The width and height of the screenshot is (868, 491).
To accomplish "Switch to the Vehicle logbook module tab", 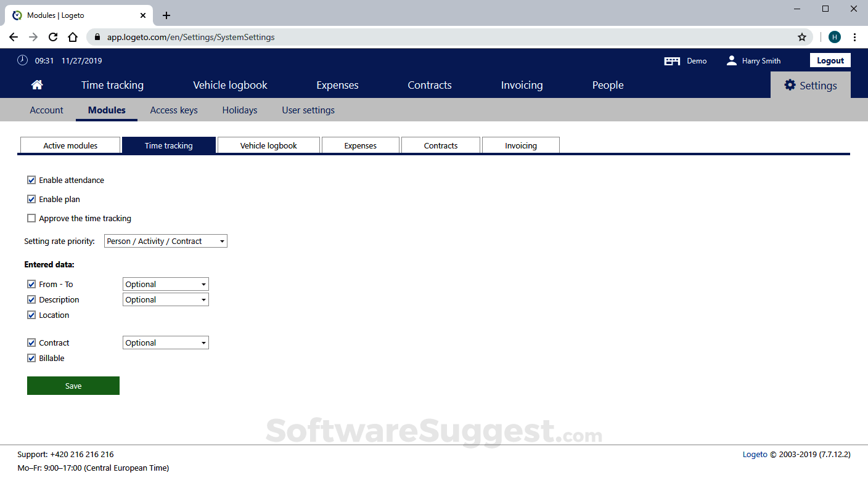I will pyautogui.click(x=268, y=145).
